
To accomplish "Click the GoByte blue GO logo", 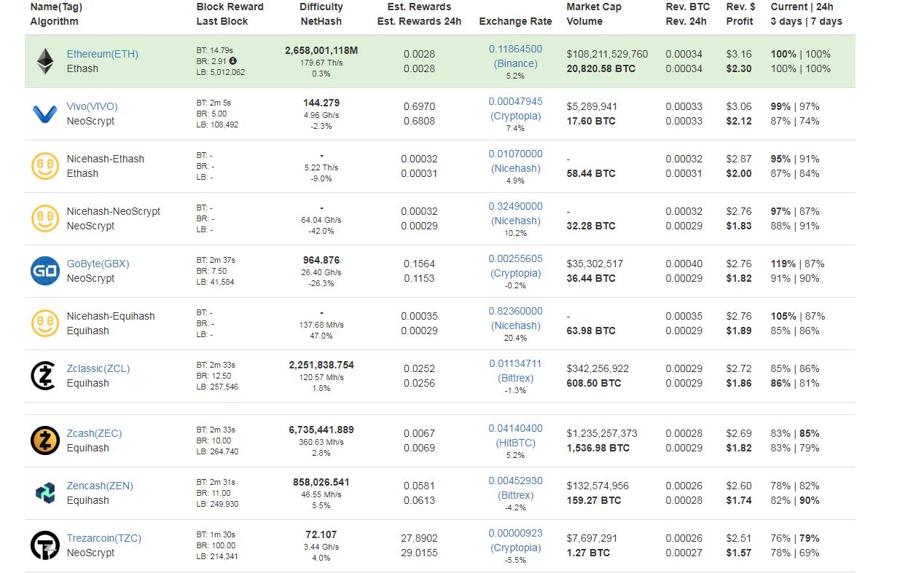I will (45, 271).
